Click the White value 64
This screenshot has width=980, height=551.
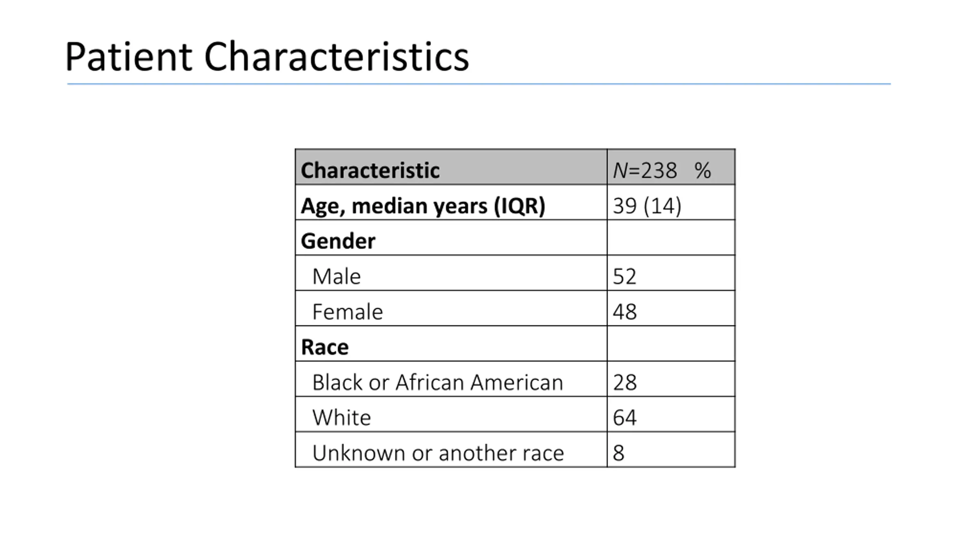click(671, 414)
